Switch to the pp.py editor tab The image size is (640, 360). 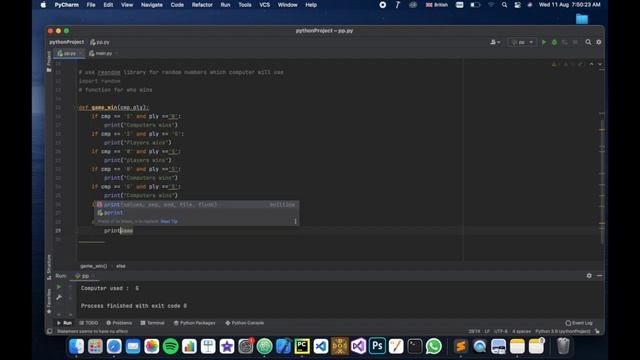(x=70, y=53)
